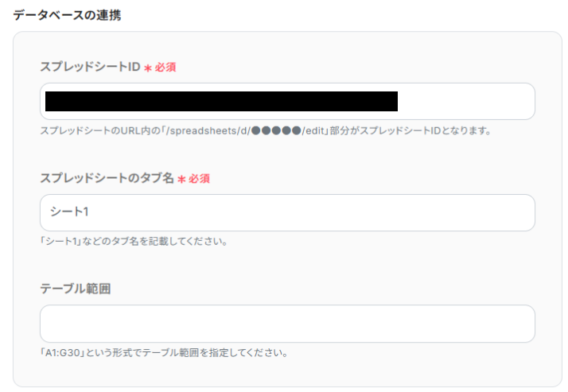The image size is (568, 392).
Task: Click the 必須 marker next to タブ名
Action: pos(194,178)
